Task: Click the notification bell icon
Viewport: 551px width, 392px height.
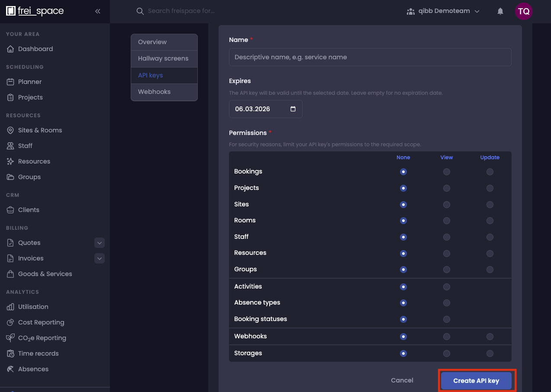Action: click(500, 11)
